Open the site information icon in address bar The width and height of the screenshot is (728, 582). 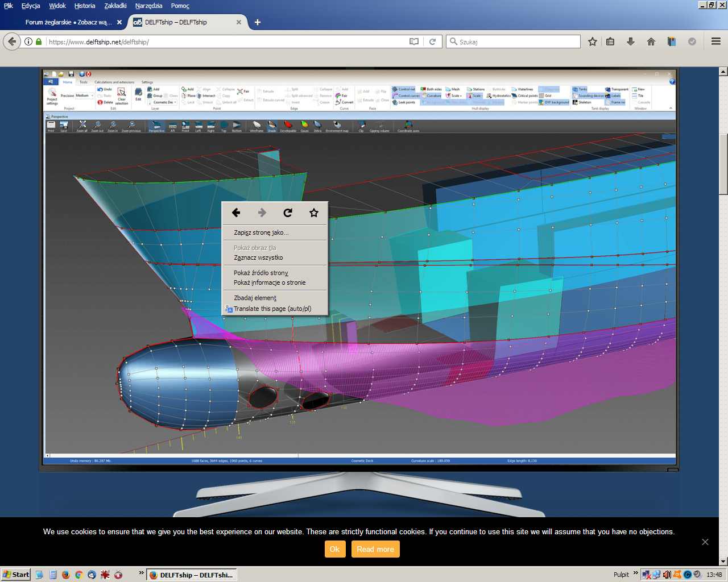click(28, 41)
